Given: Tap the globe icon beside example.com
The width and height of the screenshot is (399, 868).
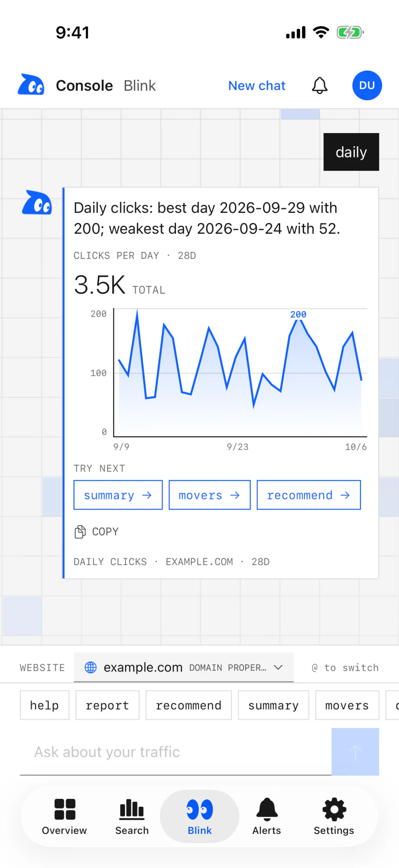Looking at the screenshot, I should click(90, 667).
